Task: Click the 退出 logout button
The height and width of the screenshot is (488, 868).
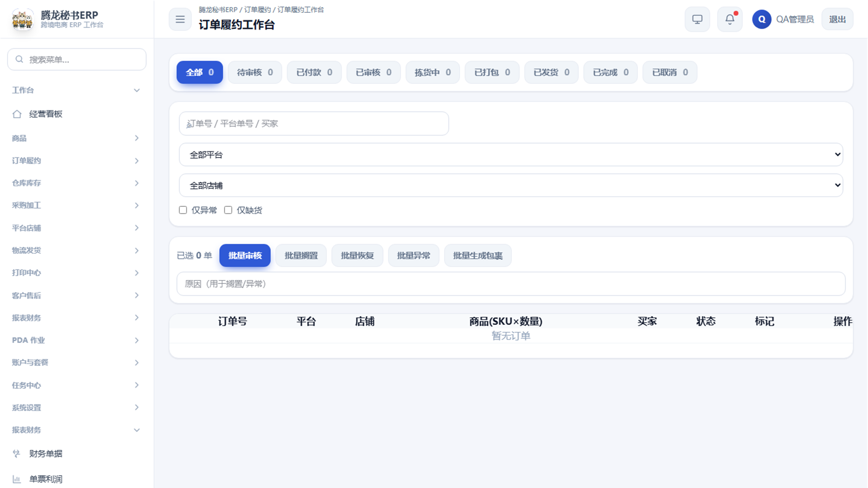Action: [x=837, y=19]
